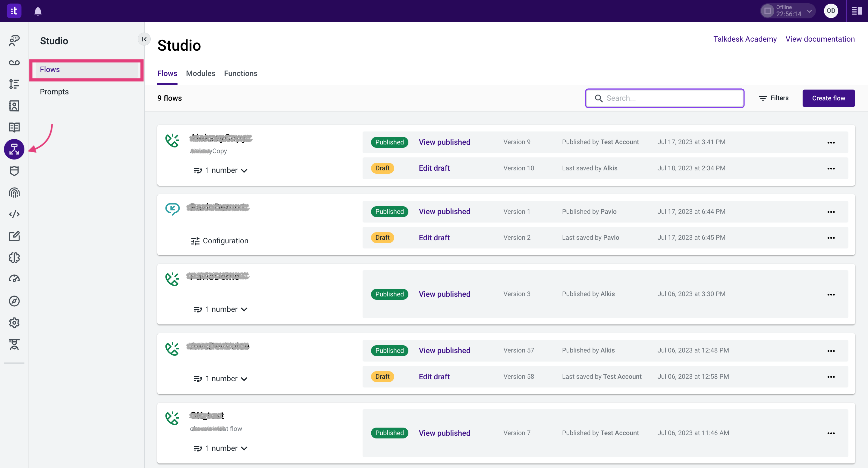Screen dimensions: 868x468
Task: Click the code brackets developer icon
Action: click(x=14, y=214)
